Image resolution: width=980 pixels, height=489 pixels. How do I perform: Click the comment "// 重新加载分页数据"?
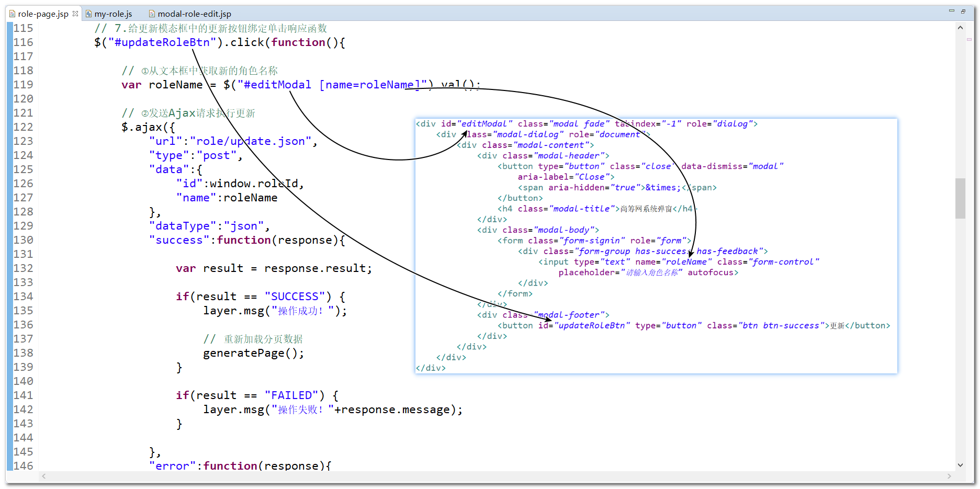tap(253, 339)
